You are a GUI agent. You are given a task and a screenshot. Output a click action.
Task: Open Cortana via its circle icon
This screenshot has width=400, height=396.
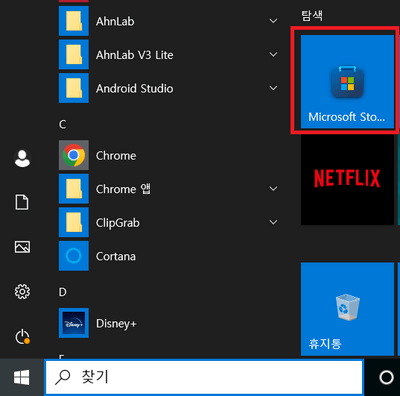coord(74,256)
